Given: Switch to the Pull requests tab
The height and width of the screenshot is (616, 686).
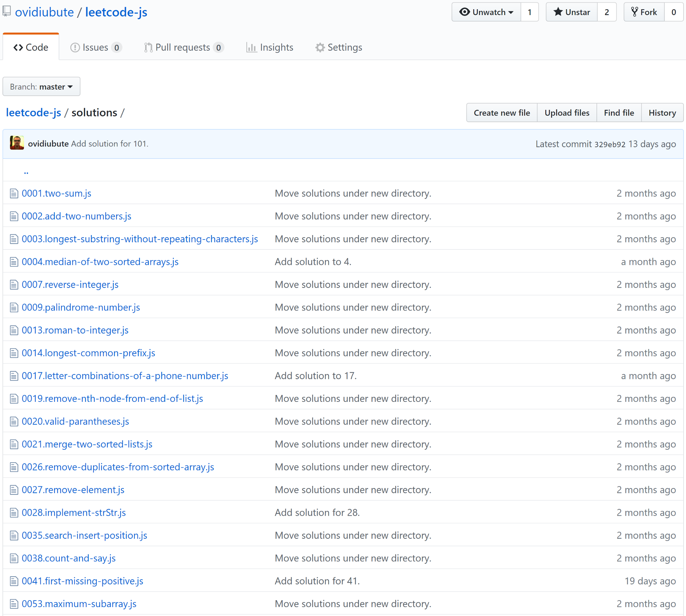Looking at the screenshot, I should click(x=184, y=47).
